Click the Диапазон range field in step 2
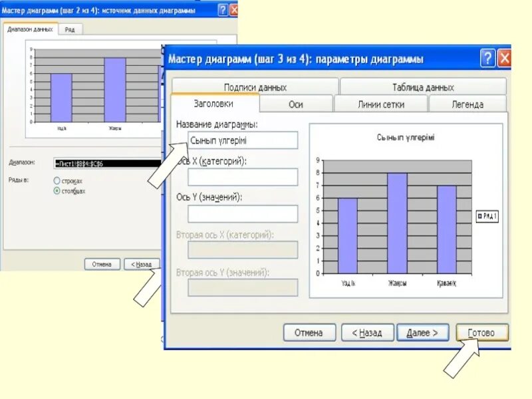 coord(107,164)
